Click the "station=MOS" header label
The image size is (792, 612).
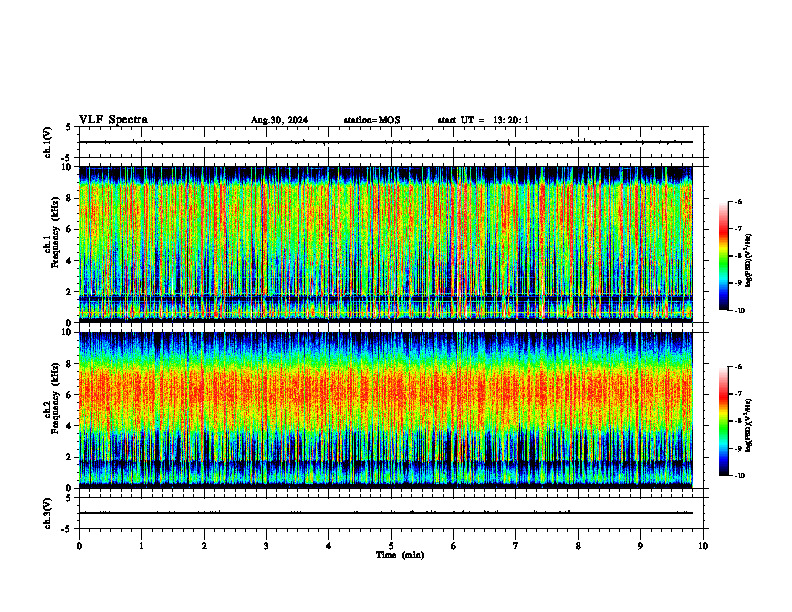tap(372, 120)
